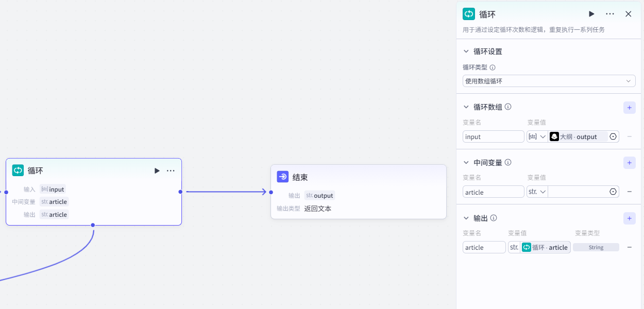
Task: Show info tooltip next to 循环类型
Action: (x=493, y=67)
